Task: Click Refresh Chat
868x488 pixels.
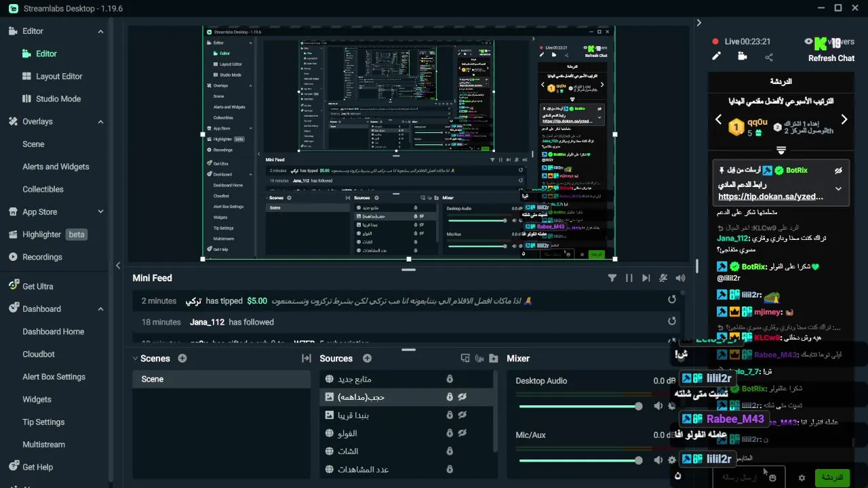Action: [831, 58]
